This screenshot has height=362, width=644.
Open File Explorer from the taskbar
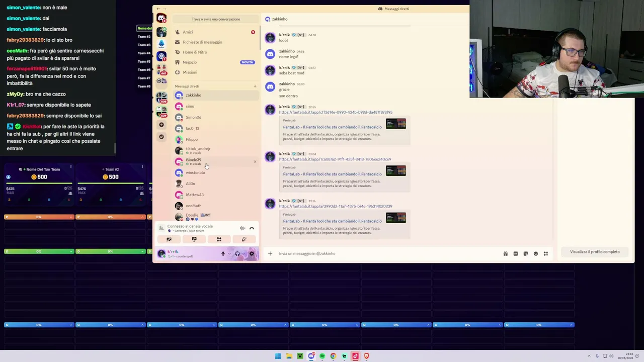click(289, 356)
